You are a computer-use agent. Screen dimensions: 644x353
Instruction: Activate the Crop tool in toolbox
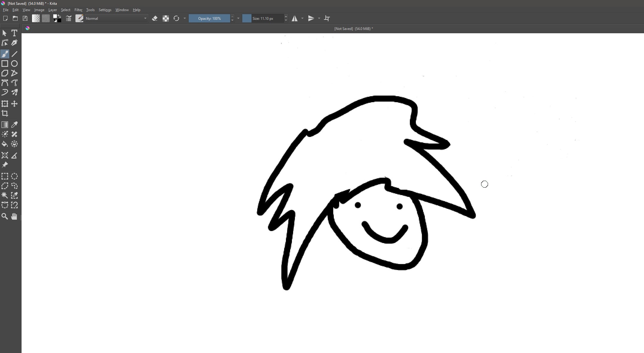[5, 113]
